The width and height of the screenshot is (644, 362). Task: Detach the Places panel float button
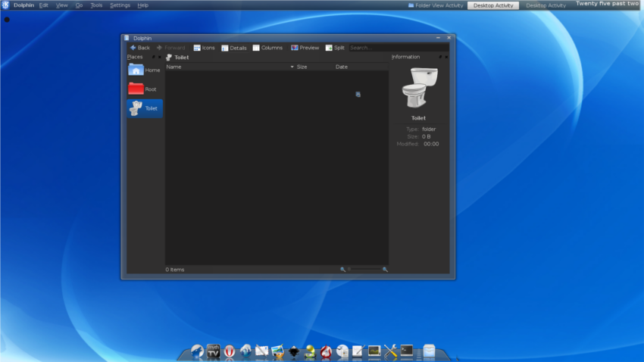click(154, 57)
